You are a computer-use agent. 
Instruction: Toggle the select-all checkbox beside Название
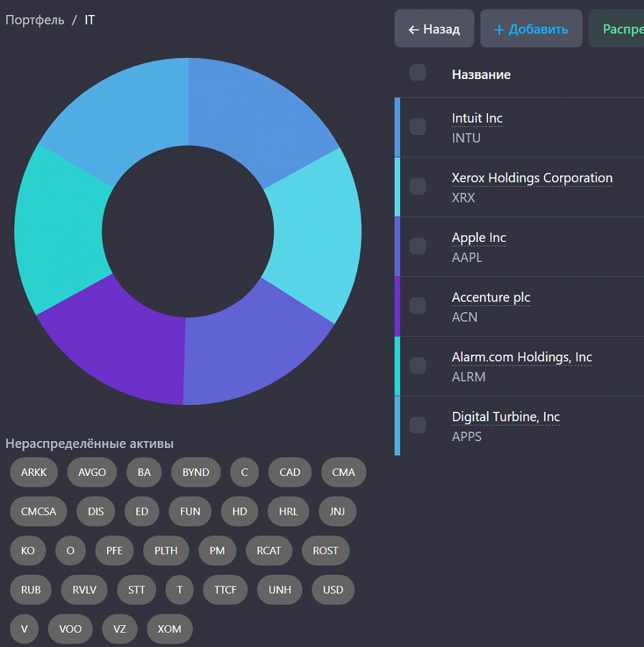pos(418,73)
